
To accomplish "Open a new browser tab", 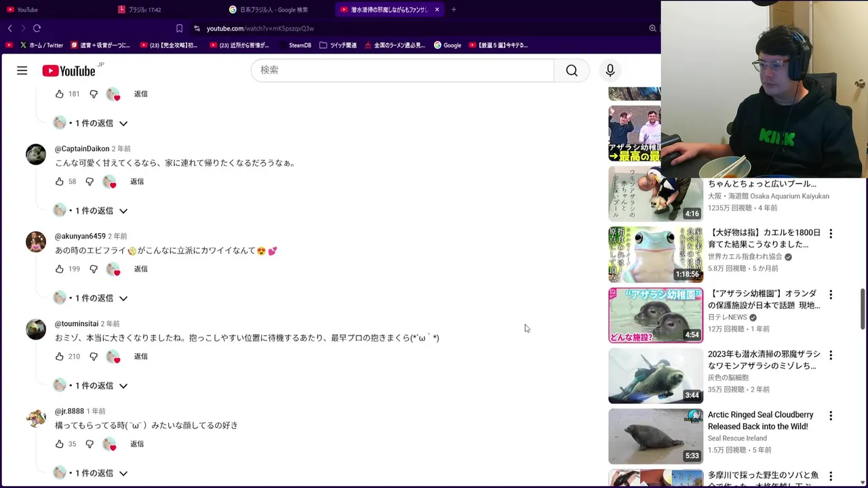I will (454, 9).
